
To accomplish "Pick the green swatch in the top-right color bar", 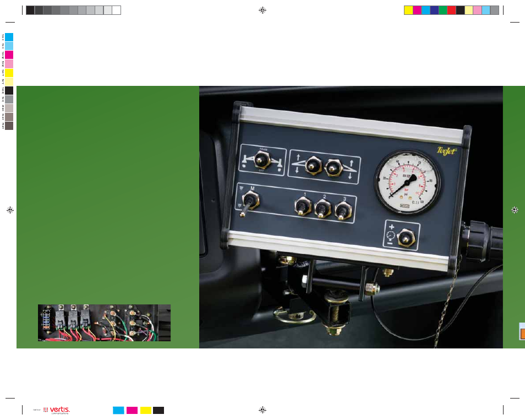I will (443, 10).
